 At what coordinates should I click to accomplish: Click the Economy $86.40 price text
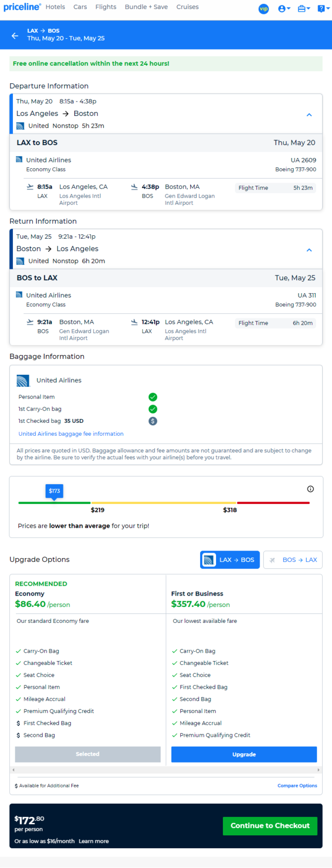click(x=30, y=604)
